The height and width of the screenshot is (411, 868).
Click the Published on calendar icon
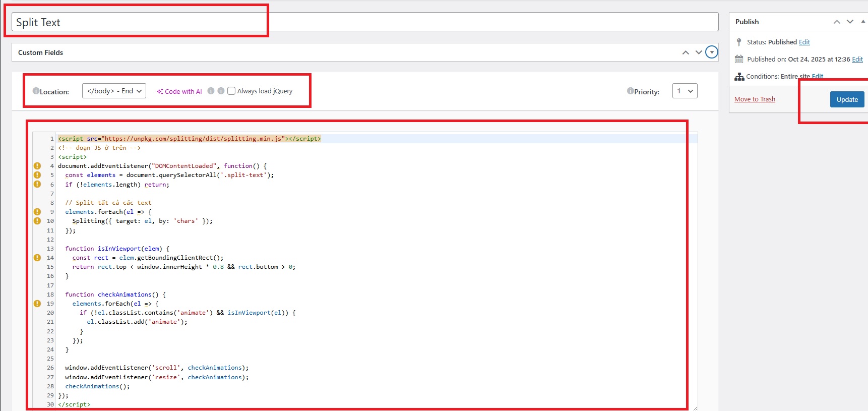click(x=739, y=59)
